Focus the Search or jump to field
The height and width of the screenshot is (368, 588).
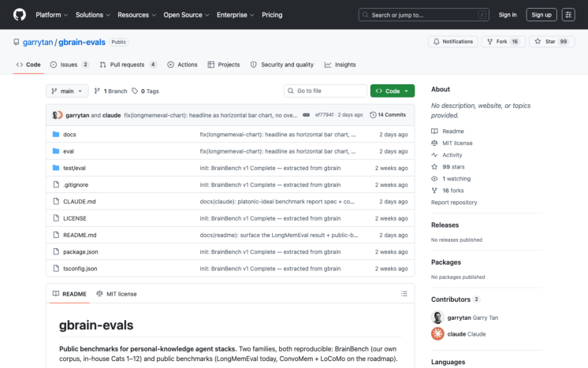423,15
